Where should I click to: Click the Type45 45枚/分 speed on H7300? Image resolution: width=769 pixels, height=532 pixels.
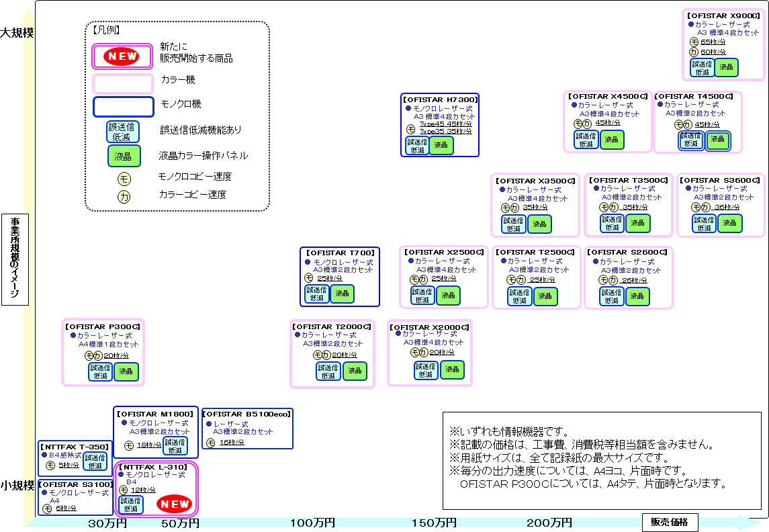pyautogui.click(x=446, y=124)
